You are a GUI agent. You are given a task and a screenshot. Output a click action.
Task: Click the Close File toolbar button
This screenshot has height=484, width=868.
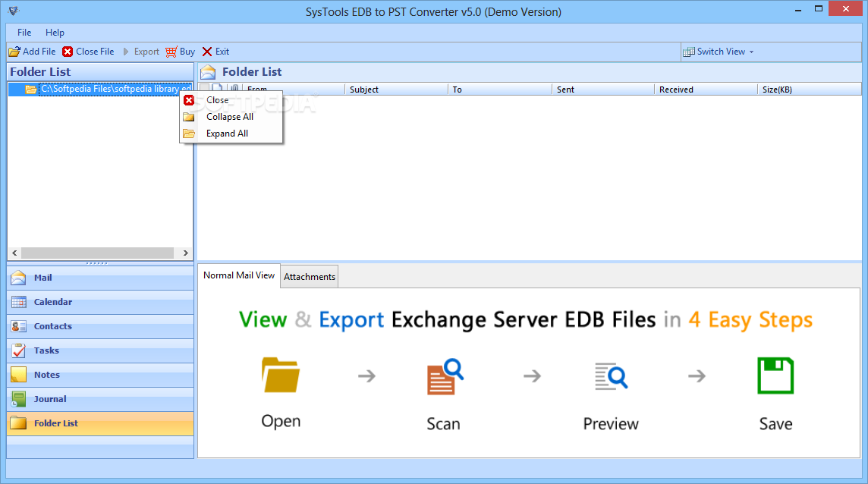pos(88,52)
